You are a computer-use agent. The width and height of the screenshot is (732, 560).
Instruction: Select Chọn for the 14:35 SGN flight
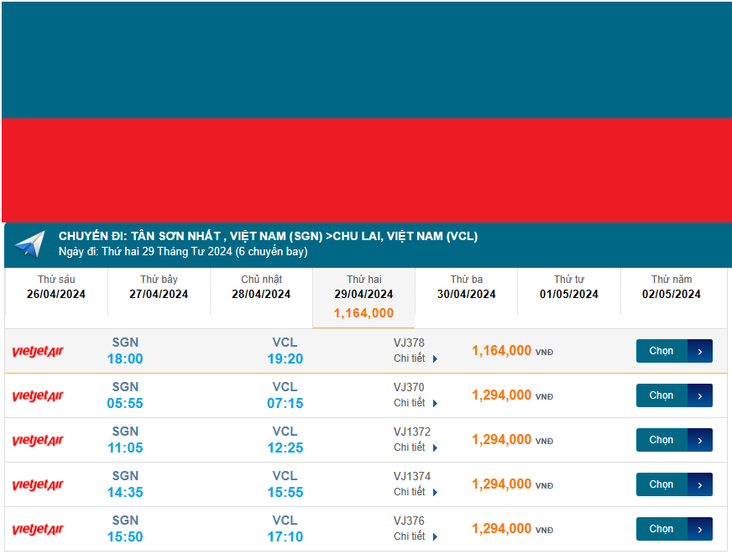coord(661,484)
